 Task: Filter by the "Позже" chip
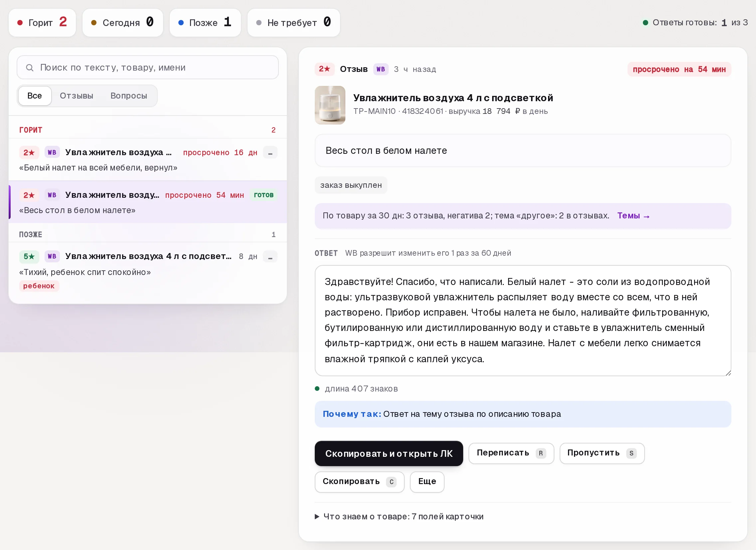tap(205, 23)
